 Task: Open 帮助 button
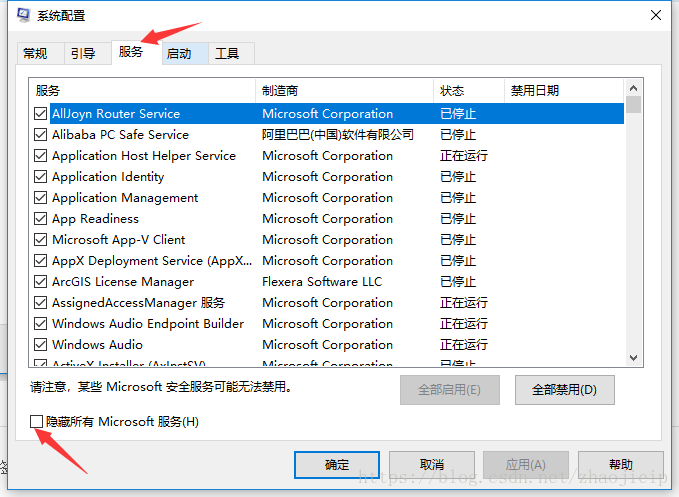tap(621, 465)
